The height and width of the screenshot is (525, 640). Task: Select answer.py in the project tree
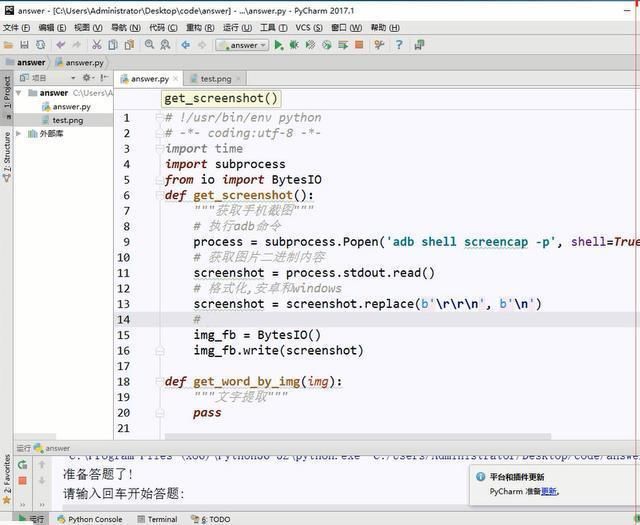tap(66, 107)
